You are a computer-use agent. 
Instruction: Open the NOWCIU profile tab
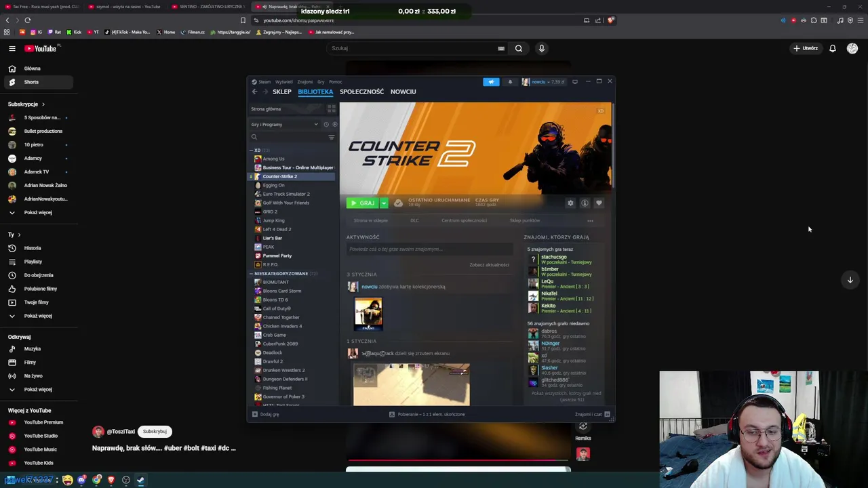(x=403, y=91)
